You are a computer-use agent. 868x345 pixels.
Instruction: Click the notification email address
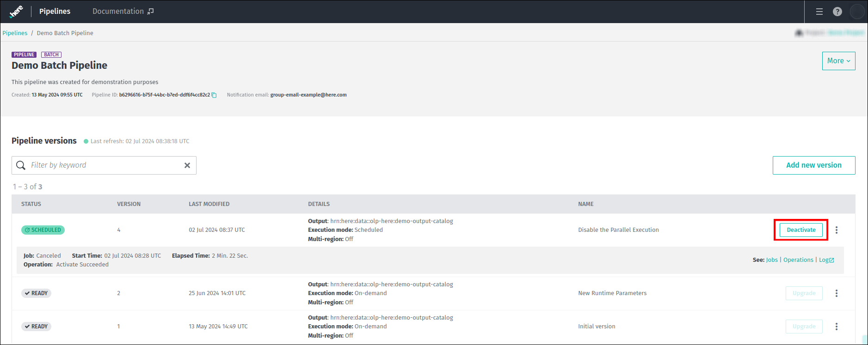(308, 95)
